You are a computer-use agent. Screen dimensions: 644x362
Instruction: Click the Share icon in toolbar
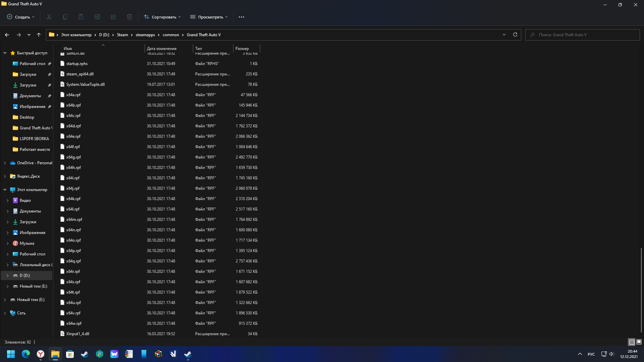113,17
